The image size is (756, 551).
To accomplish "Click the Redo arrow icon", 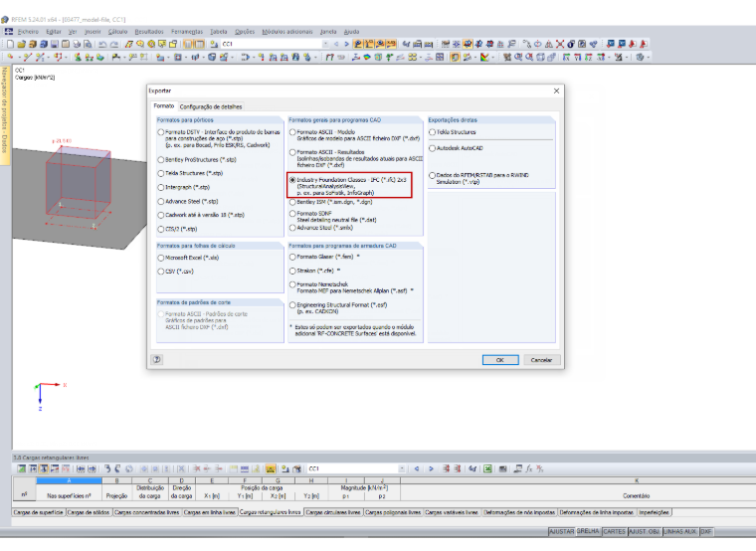I will [114, 44].
